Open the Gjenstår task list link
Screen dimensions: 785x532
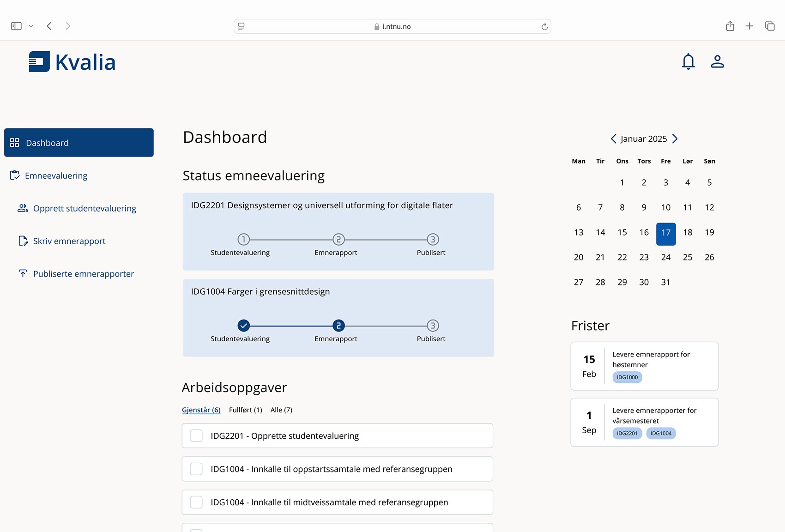pyautogui.click(x=201, y=410)
